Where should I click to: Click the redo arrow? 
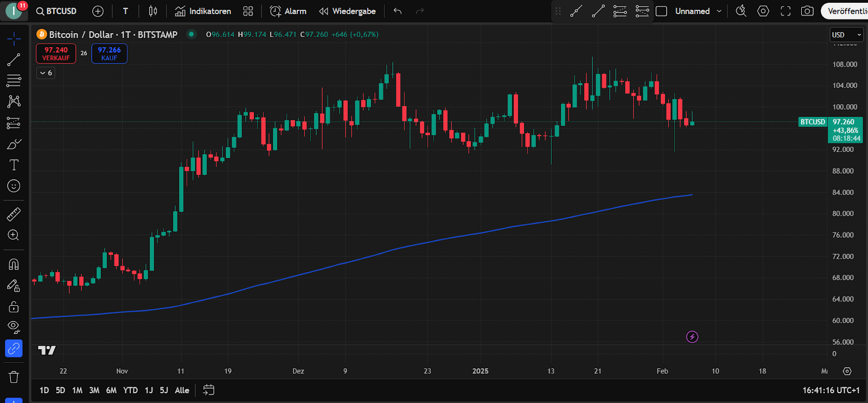tap(419, 11)
